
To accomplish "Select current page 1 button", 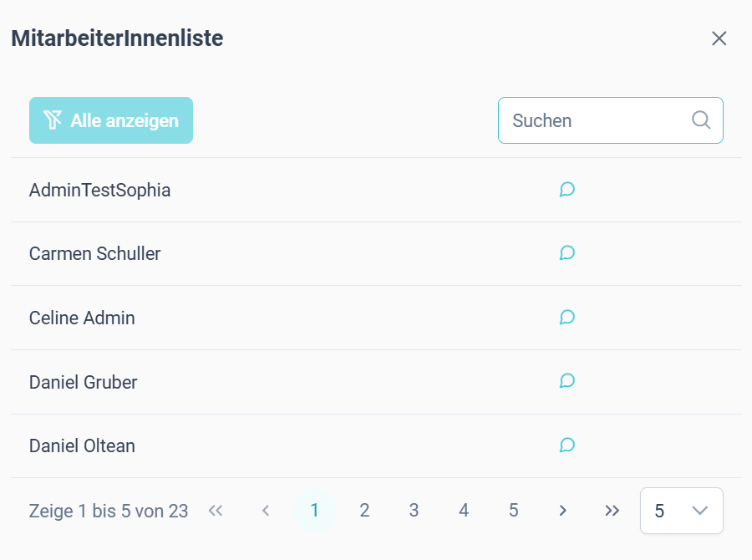I will coord(315,511).
